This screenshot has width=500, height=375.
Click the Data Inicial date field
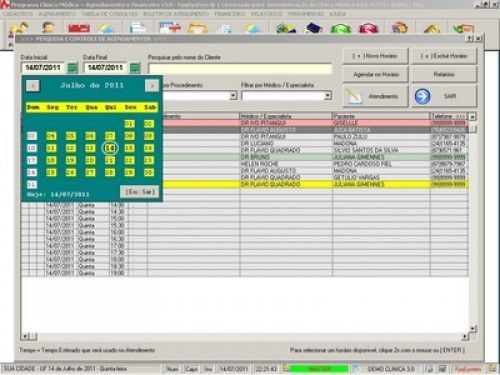44,68
